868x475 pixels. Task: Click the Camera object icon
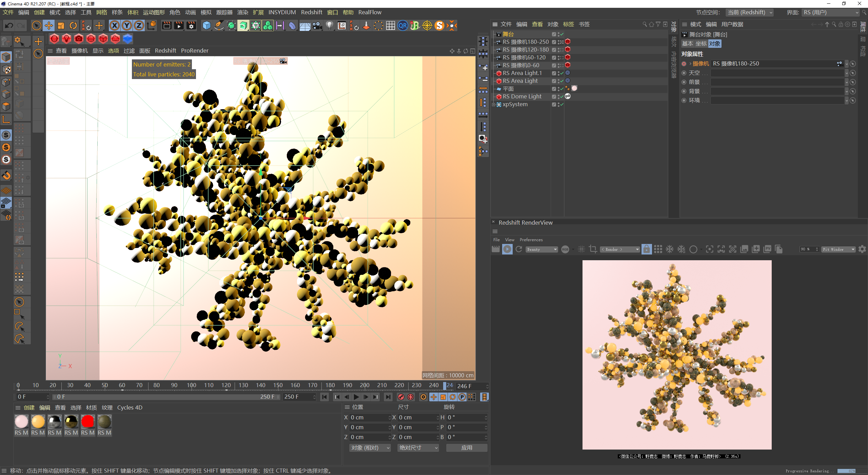(317, 25)
